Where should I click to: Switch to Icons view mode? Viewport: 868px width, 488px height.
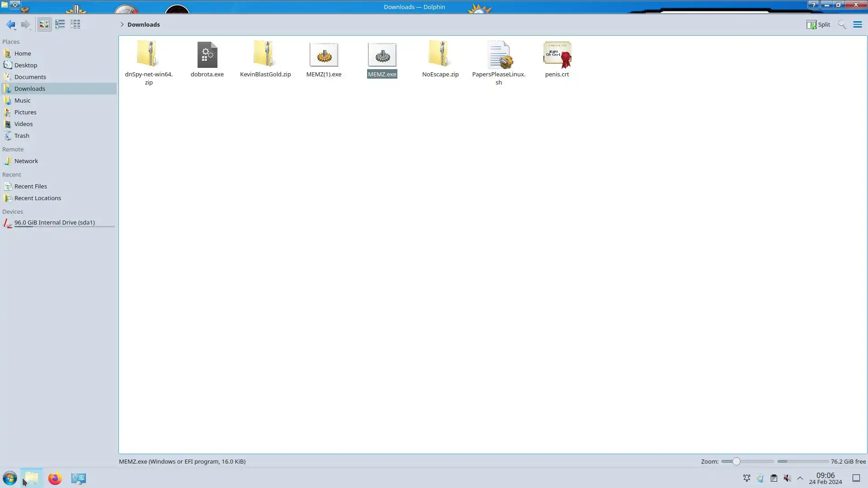[x=44, y=24]
